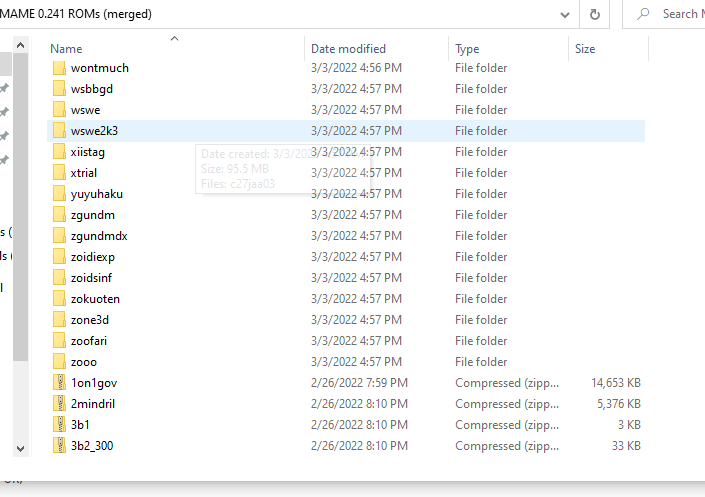
Task: Click the scroll down arrow in navigation pane
Action: click(x=20, y=448)
